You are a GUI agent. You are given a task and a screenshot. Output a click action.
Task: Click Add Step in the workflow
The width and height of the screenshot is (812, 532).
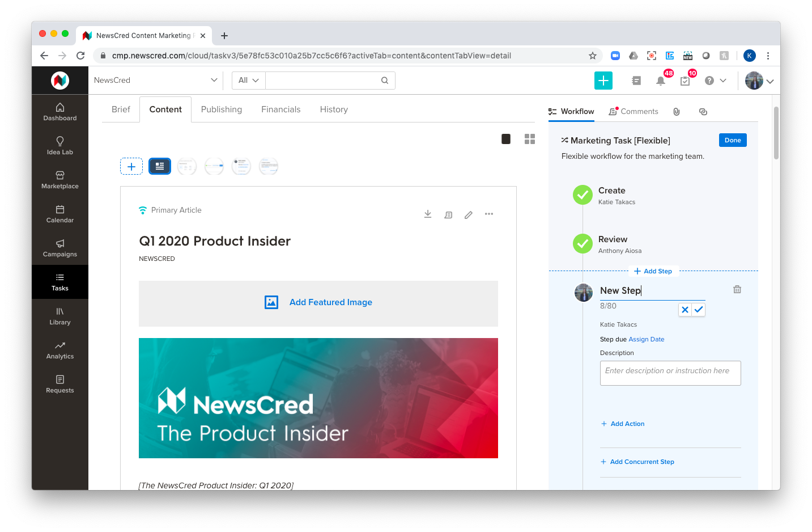click(653, 271)
